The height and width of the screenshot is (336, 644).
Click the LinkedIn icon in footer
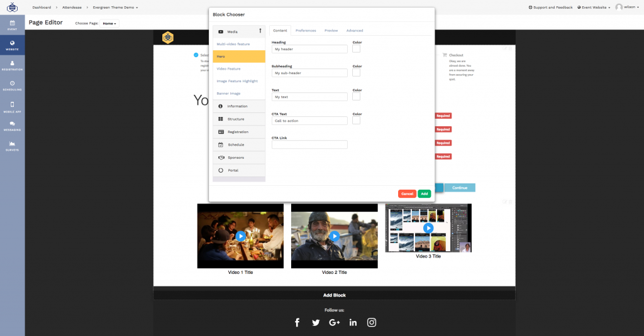tap(353, 322)
